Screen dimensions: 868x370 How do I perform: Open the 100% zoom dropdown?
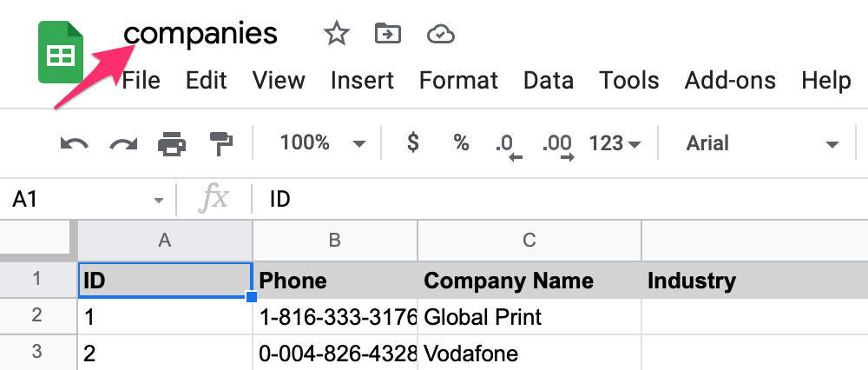[322, 143]
